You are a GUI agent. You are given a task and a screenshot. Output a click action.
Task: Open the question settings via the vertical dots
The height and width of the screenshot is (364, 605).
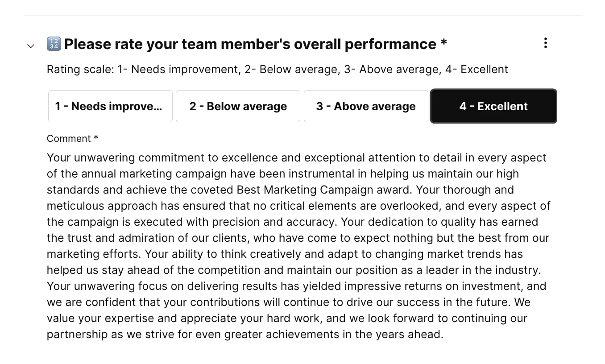click(x=545, y=43)
